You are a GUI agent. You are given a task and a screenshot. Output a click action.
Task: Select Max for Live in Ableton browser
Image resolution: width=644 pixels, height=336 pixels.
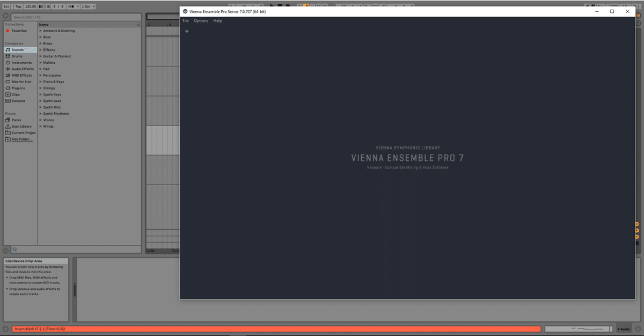[x=21, y=82]
